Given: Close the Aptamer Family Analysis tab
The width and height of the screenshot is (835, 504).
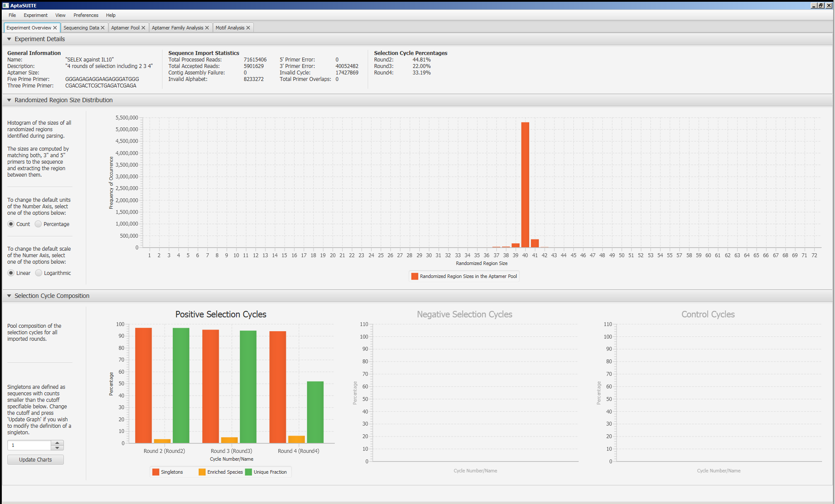Looking at the screenshot, I should (207, 28).
